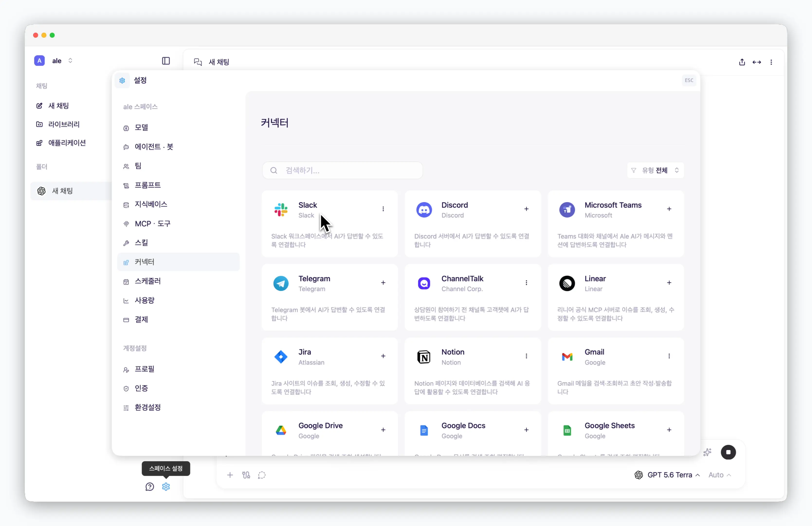The height and width of the screenshot is (526, 812).
Task: Add the Google Docs connector
Action: click(x=526, y=430)
